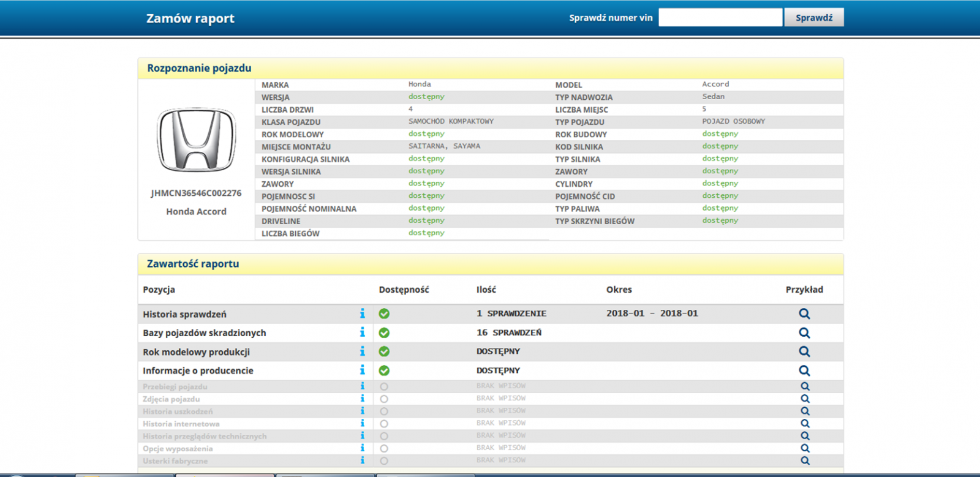The height and width of the screenshot is (477, 980).
Task: Click info icon for Opcje wyposażenia
Action: tap(362, 448)
